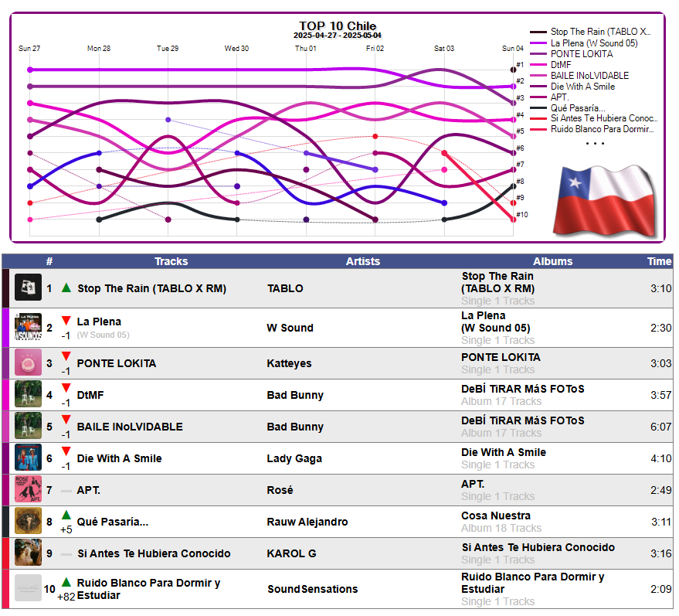Open artist Rosé
Screen dimensions: 679x616
tap(280, 490)
